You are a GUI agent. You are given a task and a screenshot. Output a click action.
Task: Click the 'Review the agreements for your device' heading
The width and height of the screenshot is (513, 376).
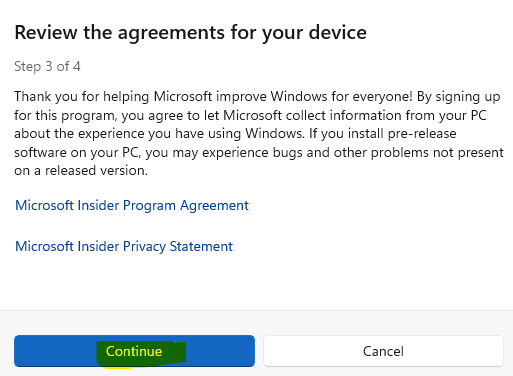(x=191, y=33)
